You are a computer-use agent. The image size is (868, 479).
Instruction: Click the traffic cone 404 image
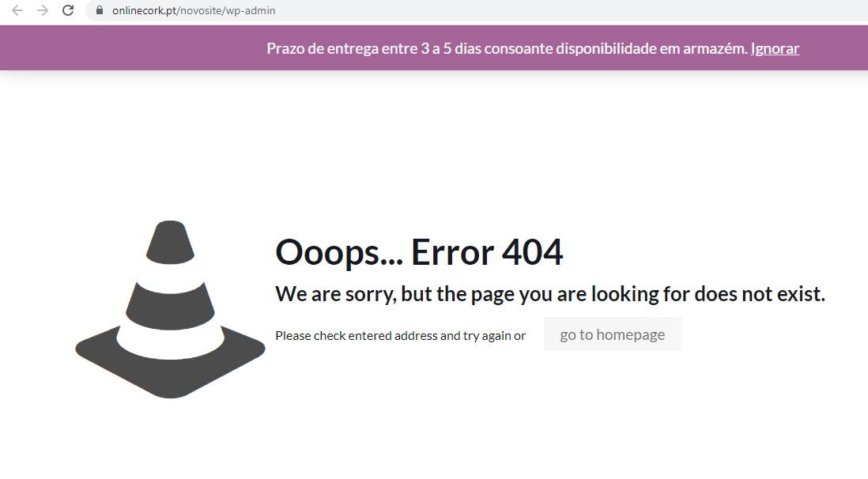tap(170, 309)
